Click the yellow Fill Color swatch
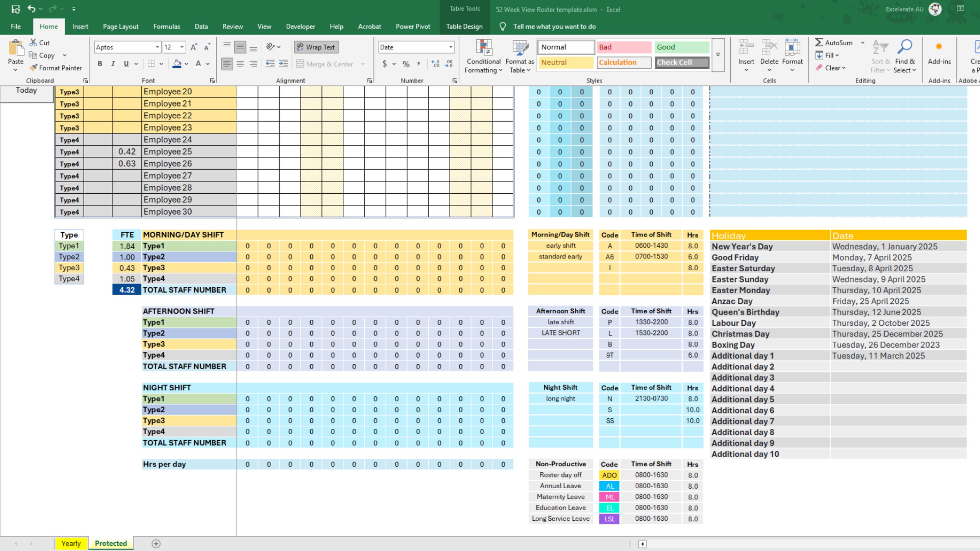 (177, 63)
